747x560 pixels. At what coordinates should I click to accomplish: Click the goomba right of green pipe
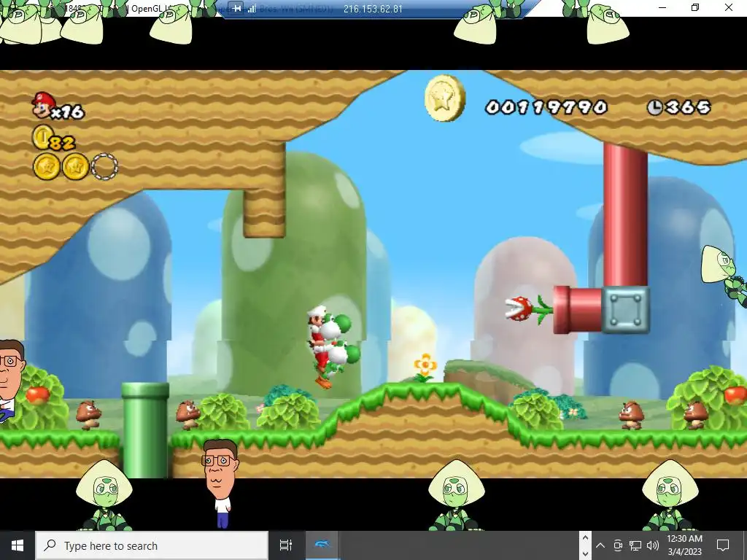[187, 415]
